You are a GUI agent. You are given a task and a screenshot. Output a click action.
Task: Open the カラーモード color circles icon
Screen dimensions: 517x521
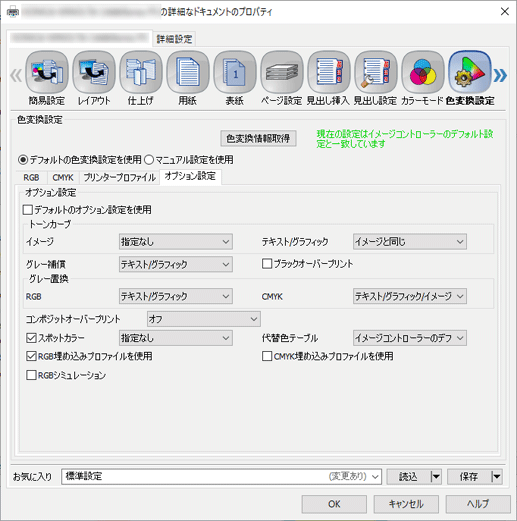coord(423,72)
